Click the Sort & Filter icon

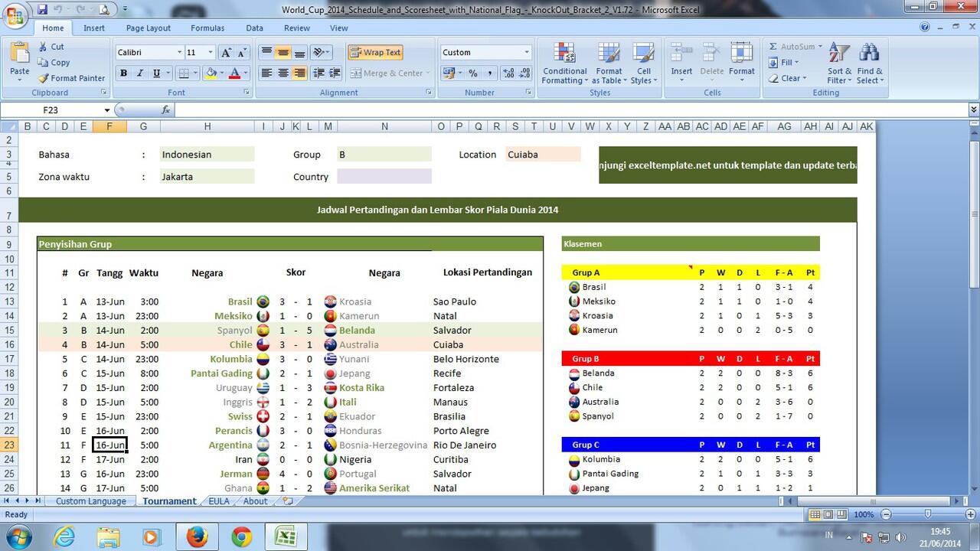point(839,54)
